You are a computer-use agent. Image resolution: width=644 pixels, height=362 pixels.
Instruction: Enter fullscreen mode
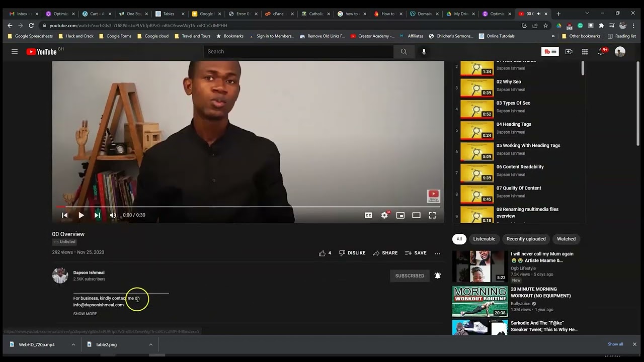point(432,215)
